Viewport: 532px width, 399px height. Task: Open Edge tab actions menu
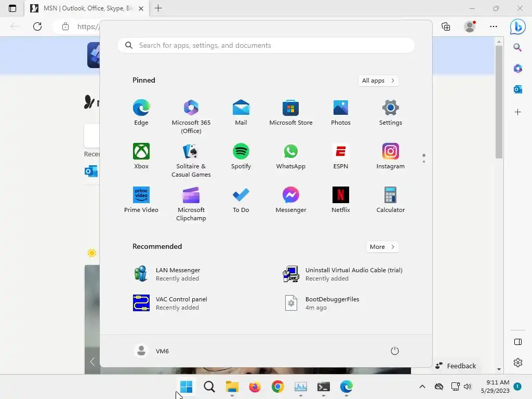(12, 8)
